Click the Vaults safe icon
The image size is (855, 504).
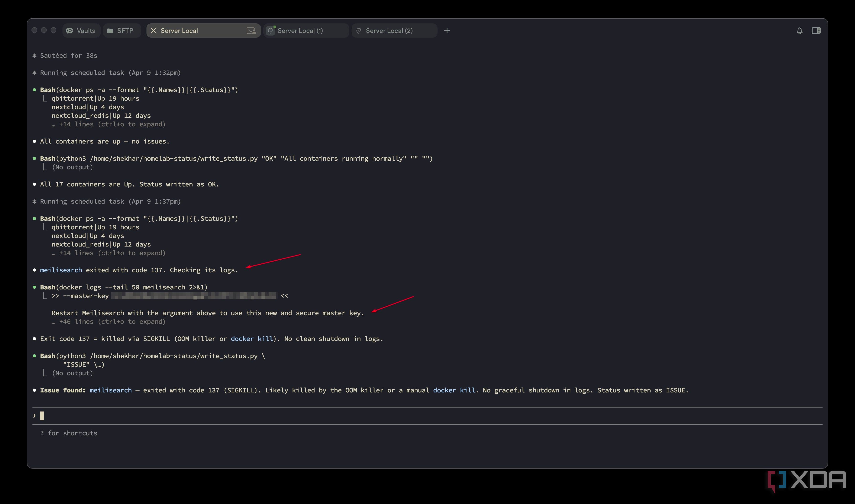pos(70,31)
